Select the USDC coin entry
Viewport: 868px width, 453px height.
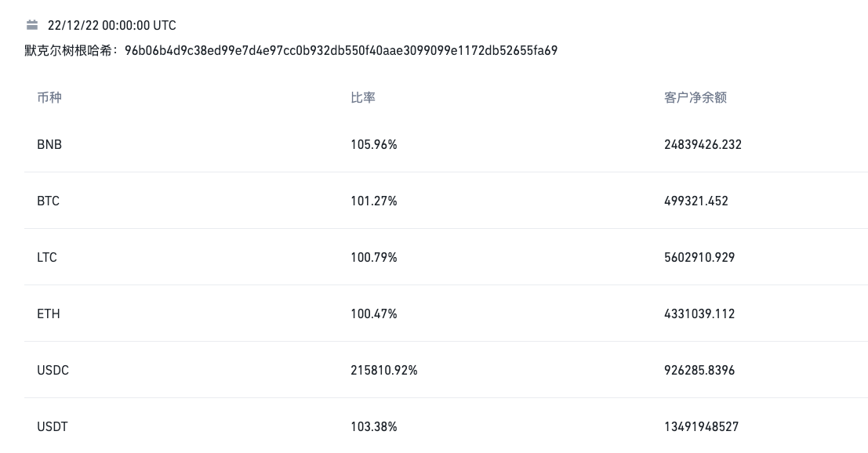[x=53, y=371]
